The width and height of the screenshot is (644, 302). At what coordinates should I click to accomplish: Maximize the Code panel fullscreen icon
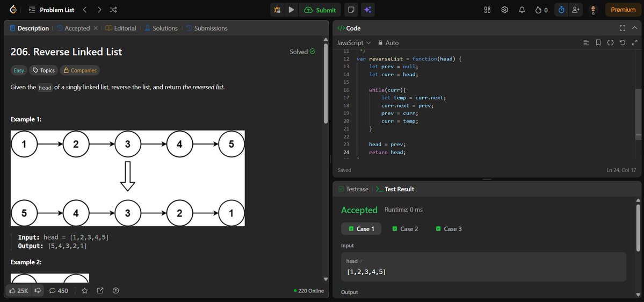tap(622, 28)
